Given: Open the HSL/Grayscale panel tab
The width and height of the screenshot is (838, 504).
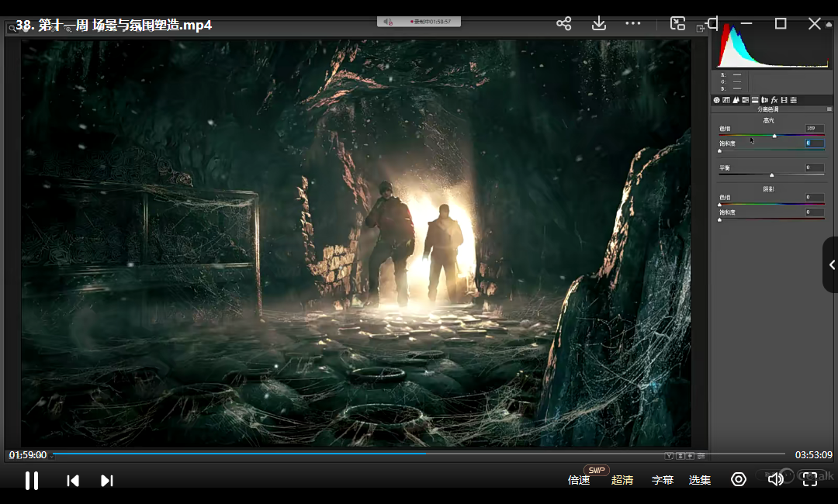Looking at the screenshot, I should tap(746, 100).
